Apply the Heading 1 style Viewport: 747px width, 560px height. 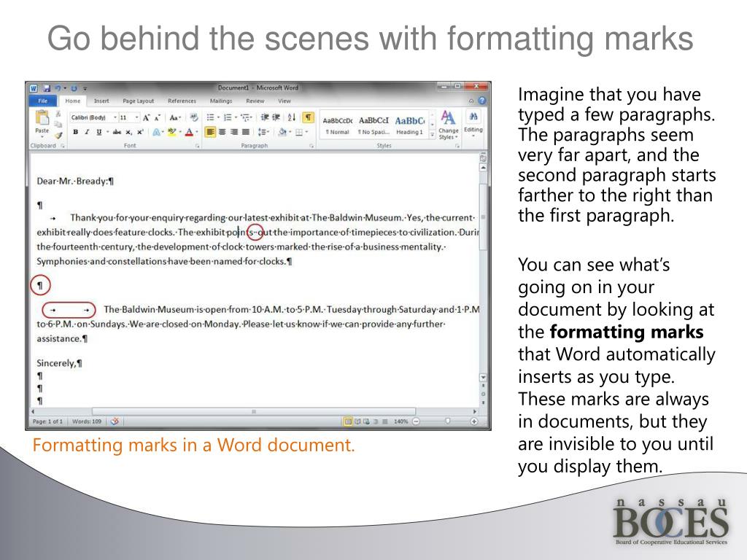[x=410, y=125]
